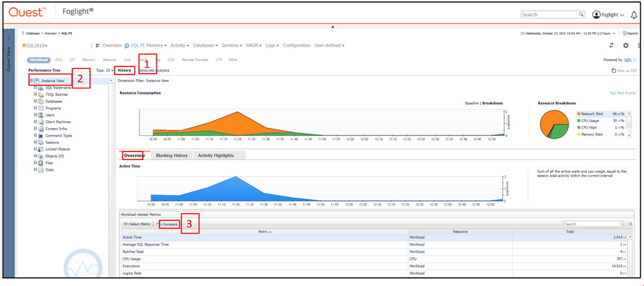Click the notification bell icon
The height and width of the screenshot is (286, 644).
tap(634, 15)
